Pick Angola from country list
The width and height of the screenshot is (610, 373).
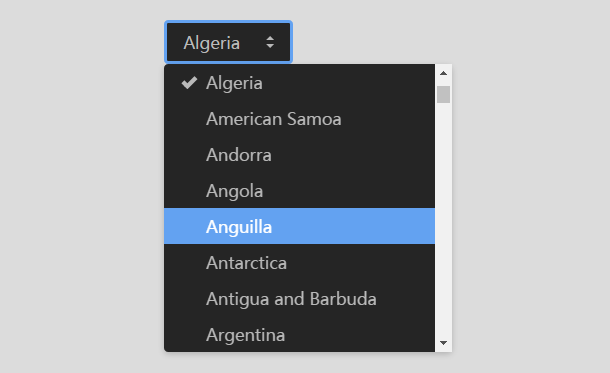300,191
